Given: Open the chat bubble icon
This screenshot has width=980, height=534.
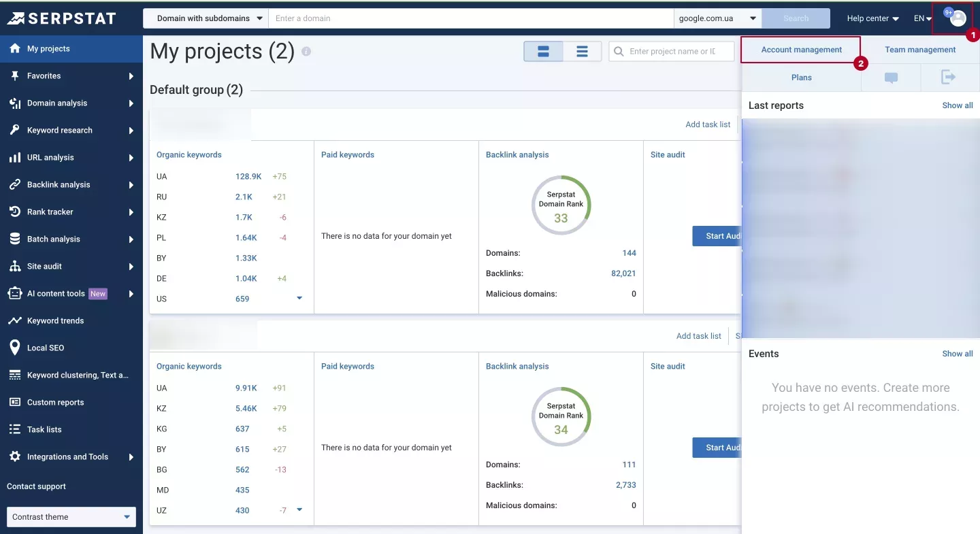Looking at the screenshot, I should point(891,78).
